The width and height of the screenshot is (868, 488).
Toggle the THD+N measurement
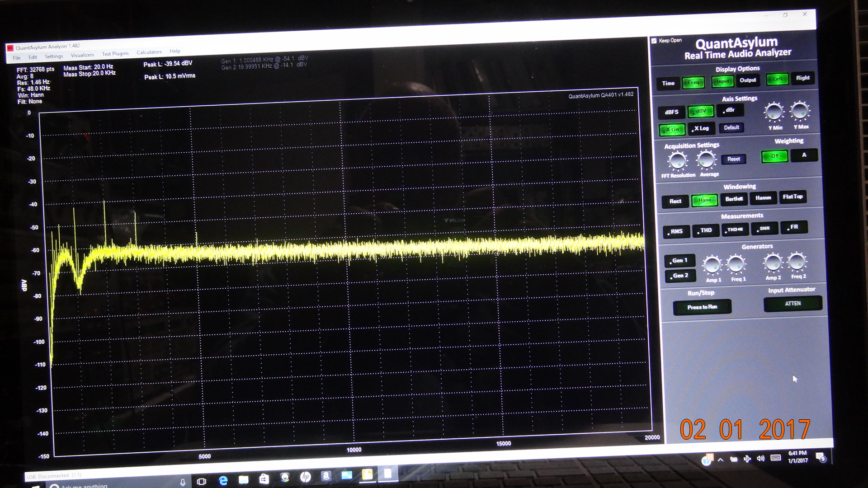point(735,230)
